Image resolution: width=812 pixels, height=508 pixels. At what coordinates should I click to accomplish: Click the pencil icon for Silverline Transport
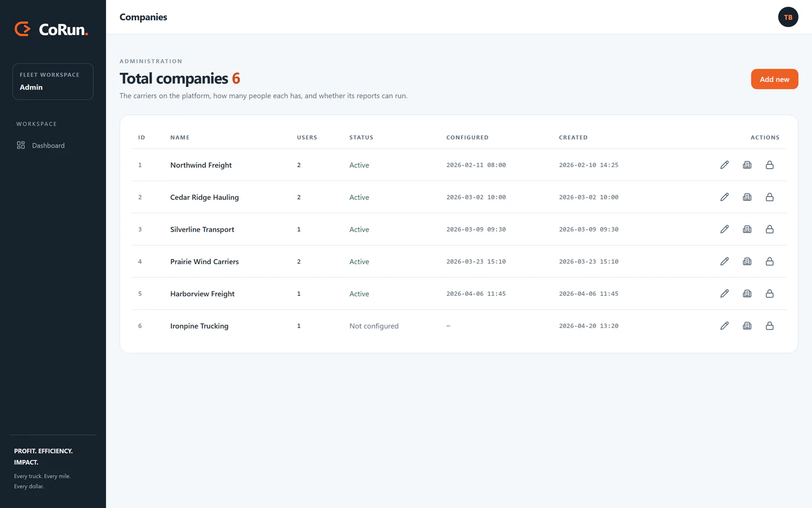pyautogui.click(x=725, y=229)
